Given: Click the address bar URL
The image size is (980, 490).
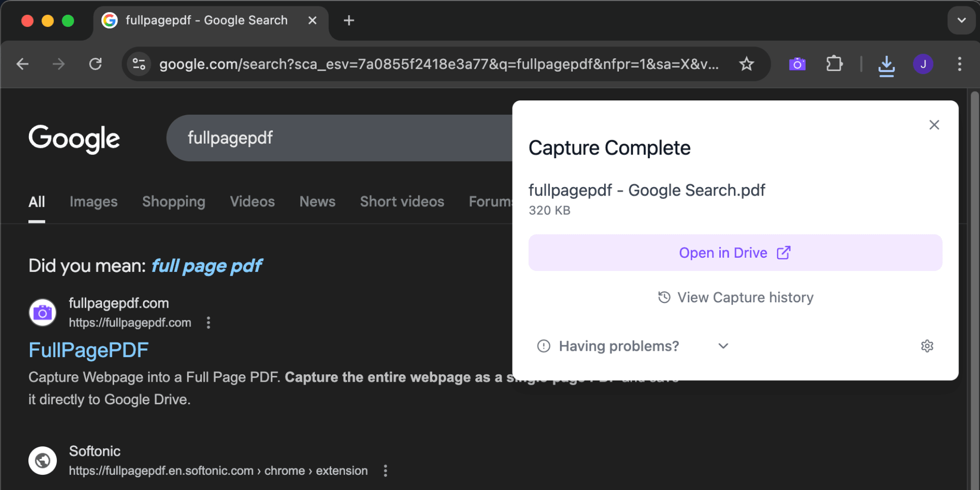Looking at the screenshot, I should [439, 64].
